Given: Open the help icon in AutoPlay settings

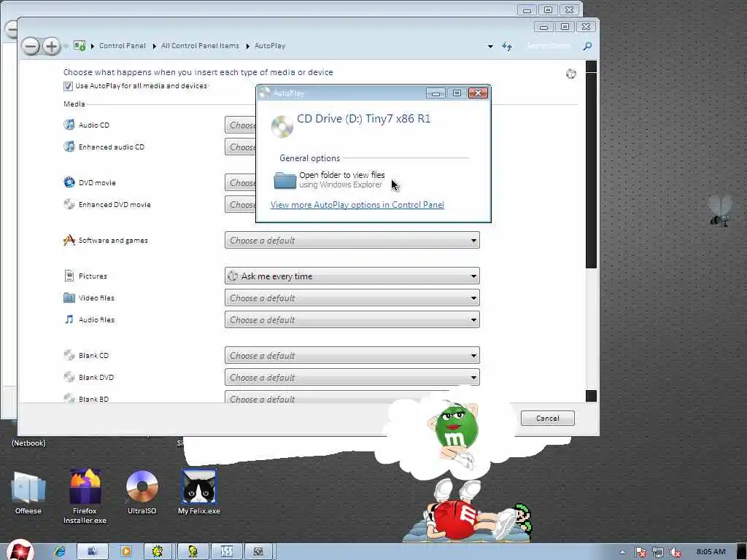Looking at the screenshot, I should click(x=570, y=74).
